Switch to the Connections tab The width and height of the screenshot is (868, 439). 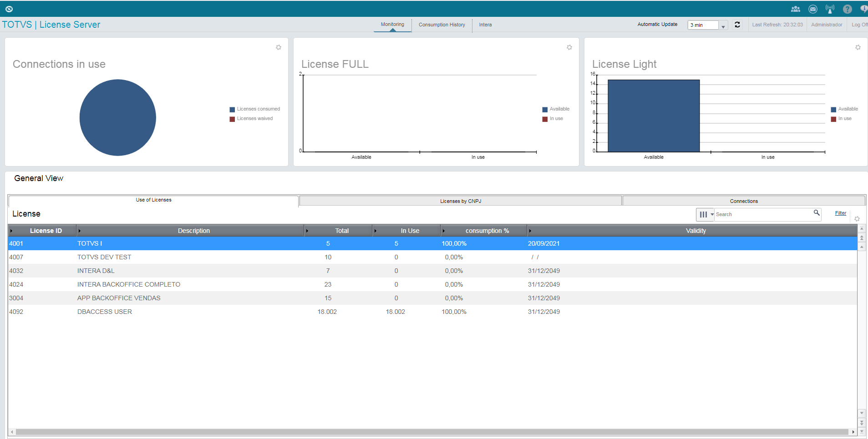coord(744,201)
